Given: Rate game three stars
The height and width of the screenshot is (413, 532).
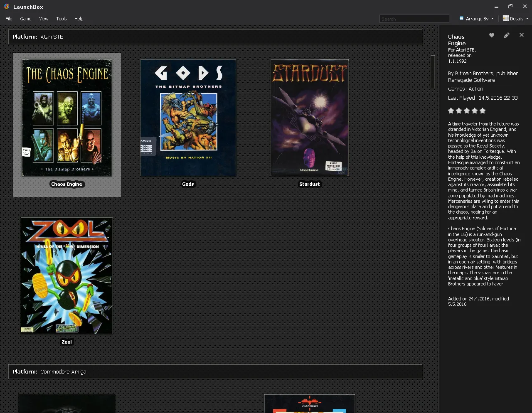Looking at the screenshot, I should (x=467, y=111).
